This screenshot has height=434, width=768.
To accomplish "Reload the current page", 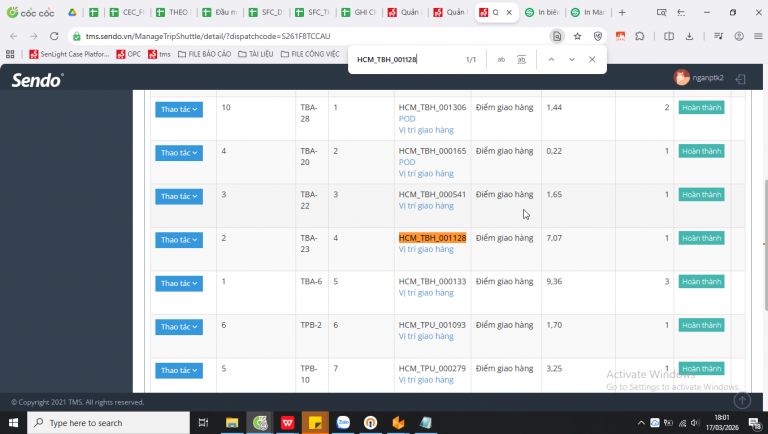I will [54, 36].
